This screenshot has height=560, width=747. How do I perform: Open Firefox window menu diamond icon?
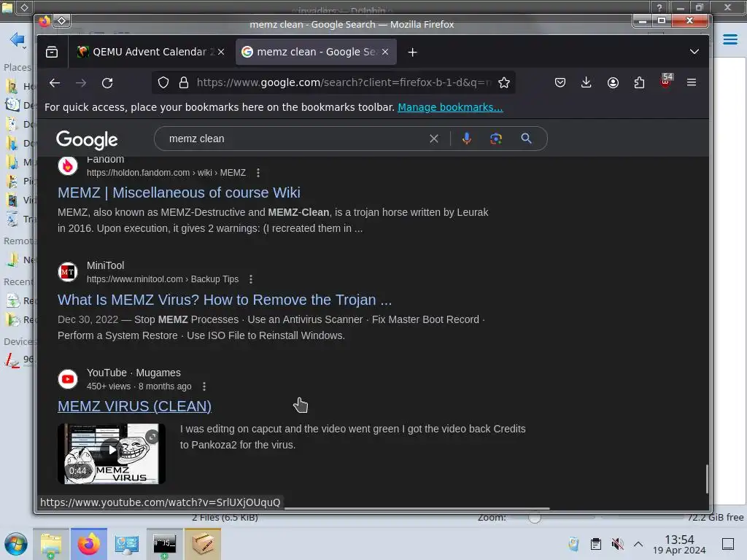(62, 20)
